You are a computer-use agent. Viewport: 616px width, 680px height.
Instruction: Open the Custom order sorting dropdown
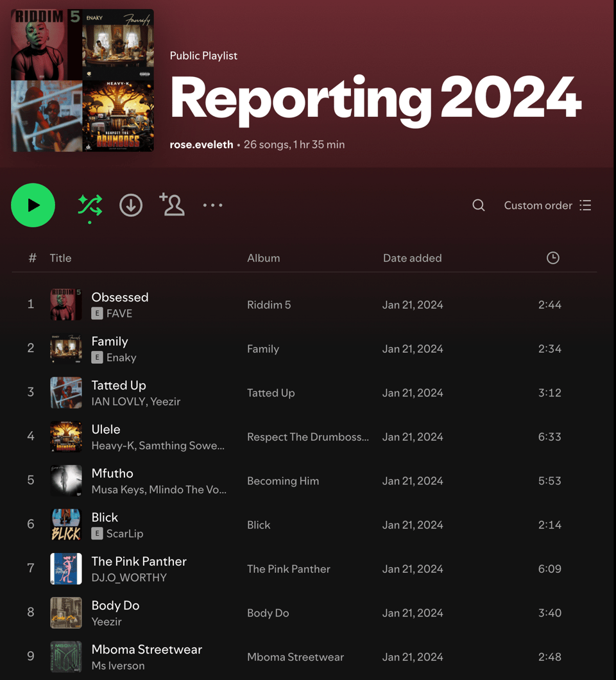(x=538, y=205)
